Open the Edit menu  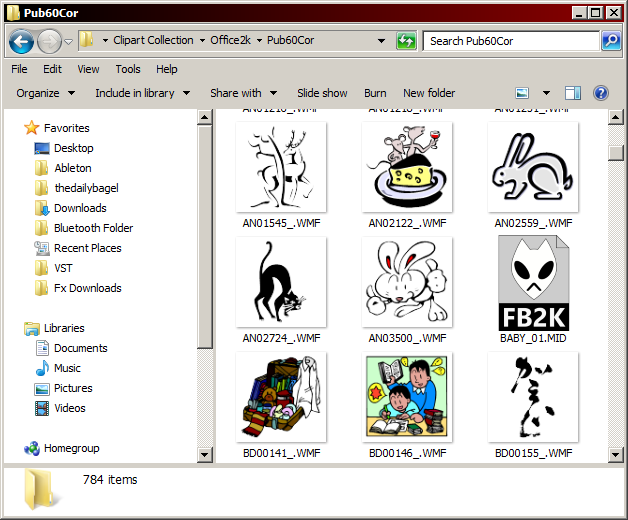[52, 69]
